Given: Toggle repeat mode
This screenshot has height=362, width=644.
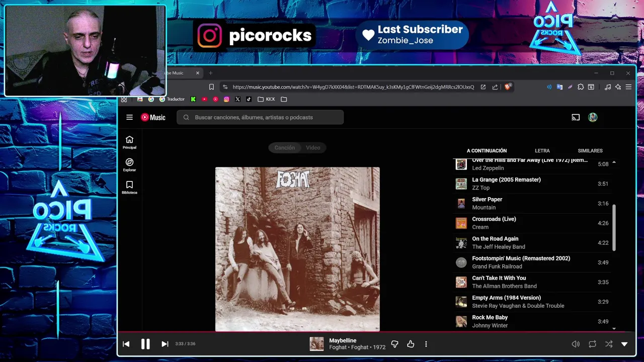Looking at the screenshot, I should pos(592,344).
